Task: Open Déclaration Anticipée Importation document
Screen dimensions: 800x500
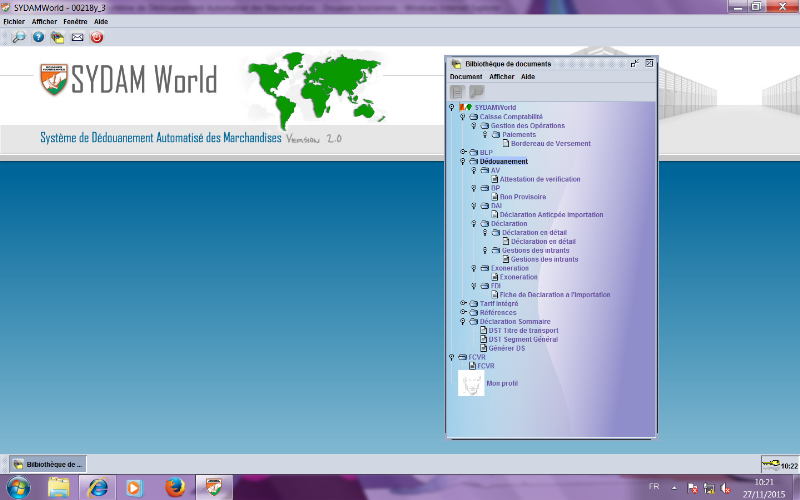Action: (550, 214)
